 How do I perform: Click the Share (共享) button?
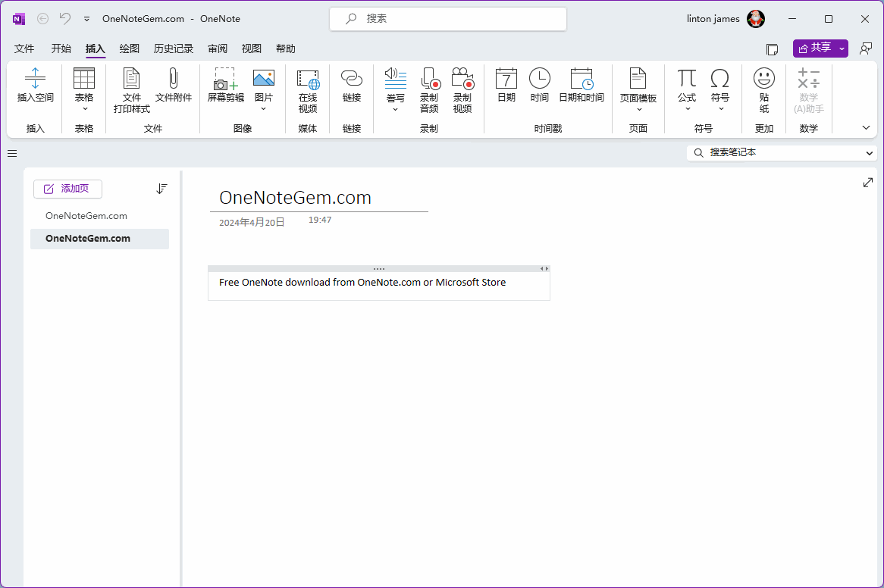point(814,48)
